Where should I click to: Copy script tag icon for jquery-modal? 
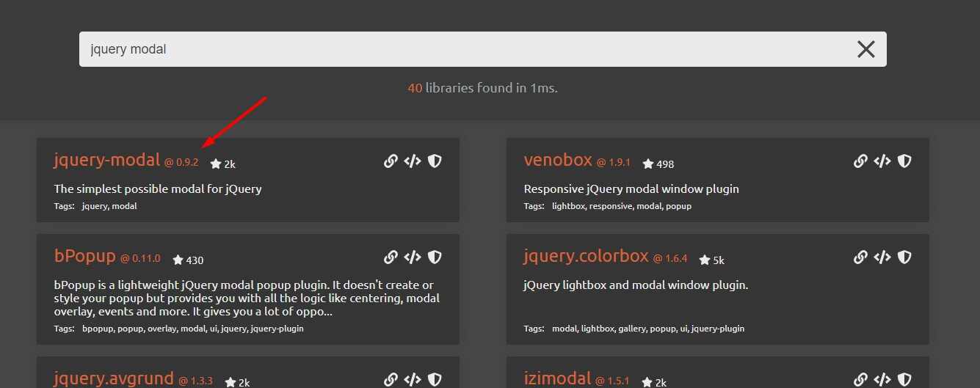tap(413, 161)
